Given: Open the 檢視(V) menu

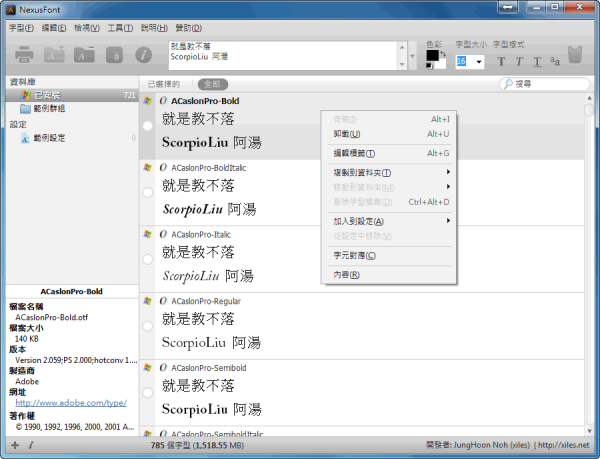Looking at the screenshot, I should click(x=87, y=28).
